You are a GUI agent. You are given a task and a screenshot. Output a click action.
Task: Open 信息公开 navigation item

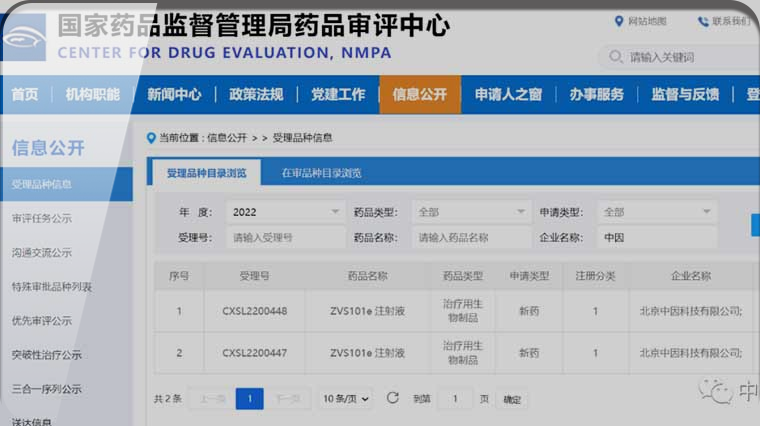420,95
